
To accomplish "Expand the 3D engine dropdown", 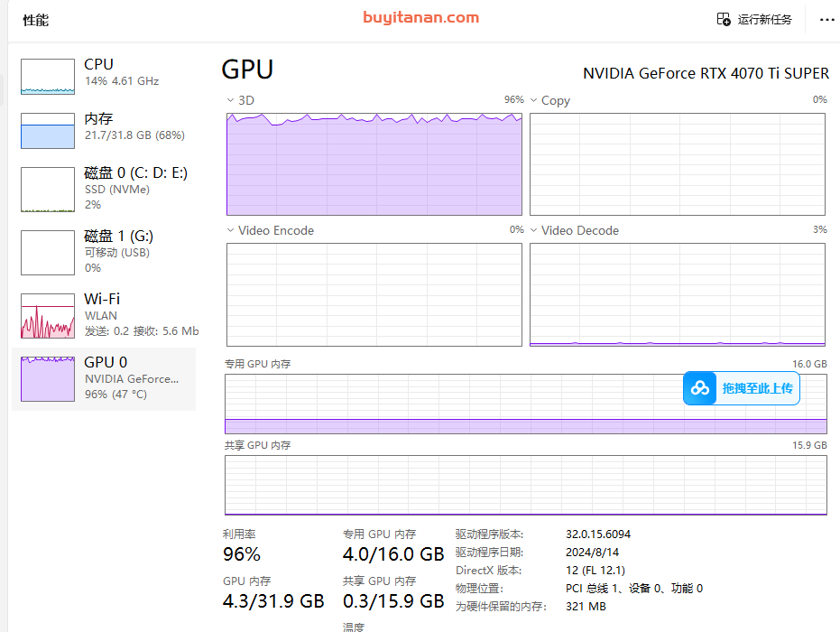I will [x=231, y=100].
